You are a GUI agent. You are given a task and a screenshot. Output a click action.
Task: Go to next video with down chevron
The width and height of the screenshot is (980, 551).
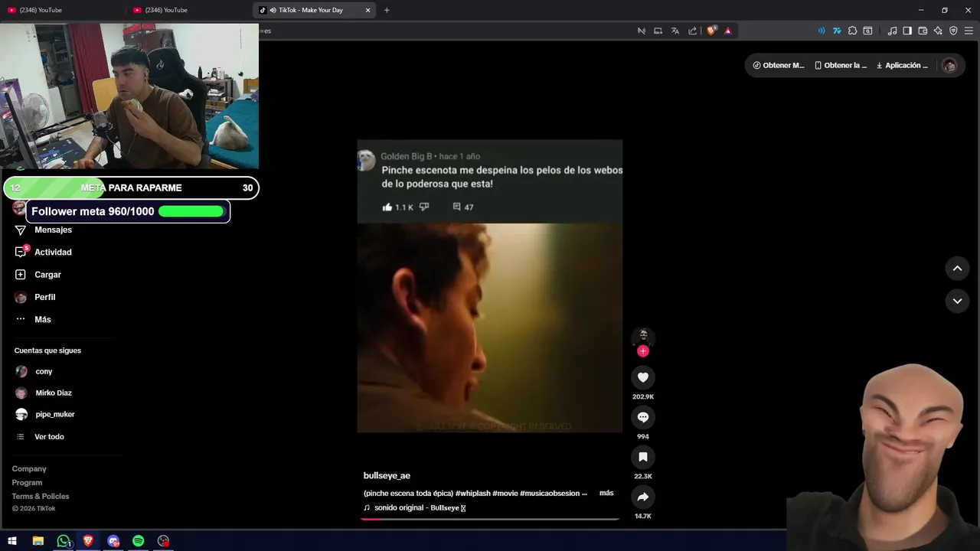957,301
